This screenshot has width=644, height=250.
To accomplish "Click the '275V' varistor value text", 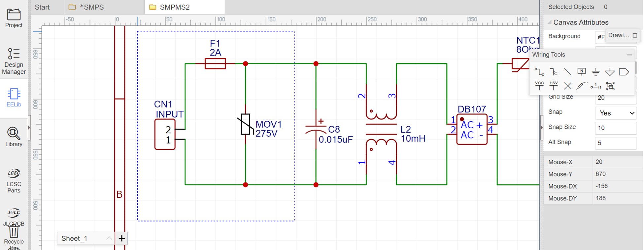I will 266,134.
